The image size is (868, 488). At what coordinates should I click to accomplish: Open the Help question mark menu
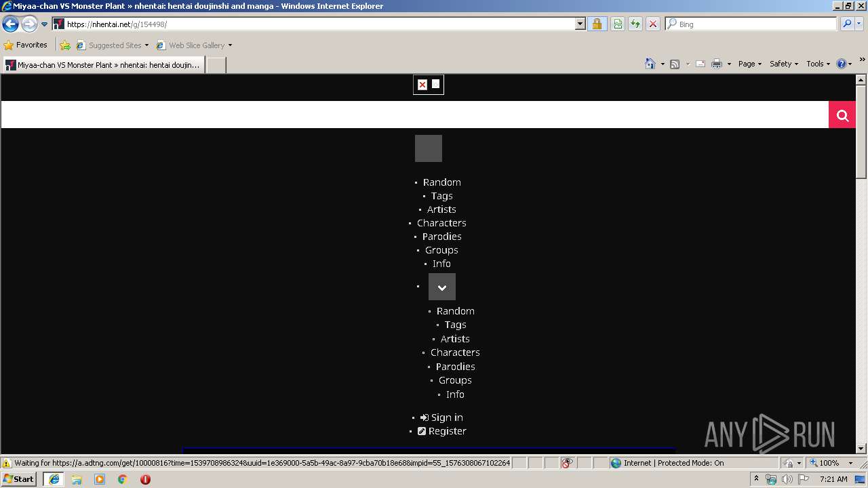click(x=844, y=64)
